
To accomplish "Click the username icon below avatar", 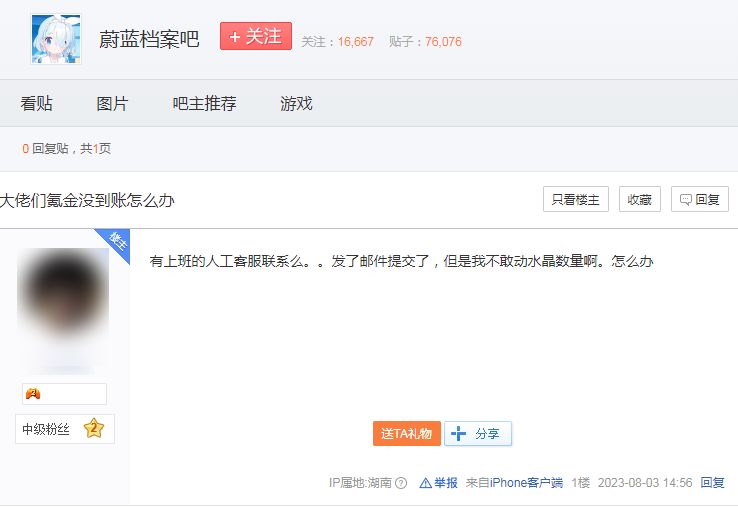I will pos(33,394).
